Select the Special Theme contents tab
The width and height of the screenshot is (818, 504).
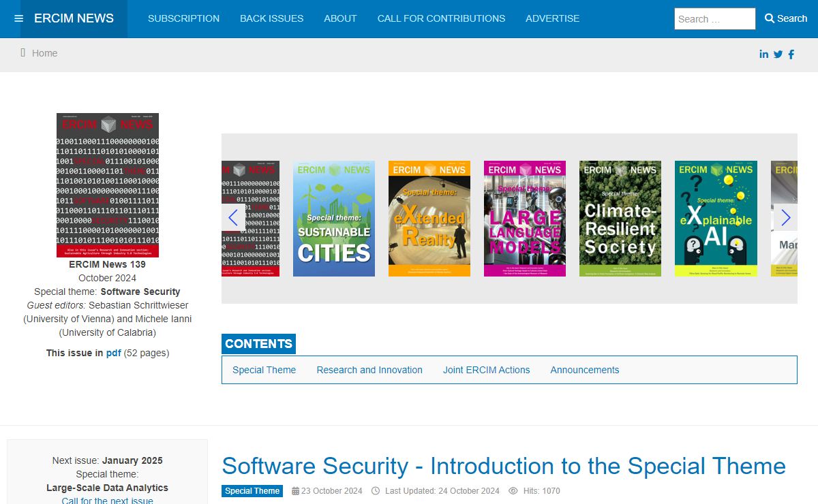click(264, 370)
